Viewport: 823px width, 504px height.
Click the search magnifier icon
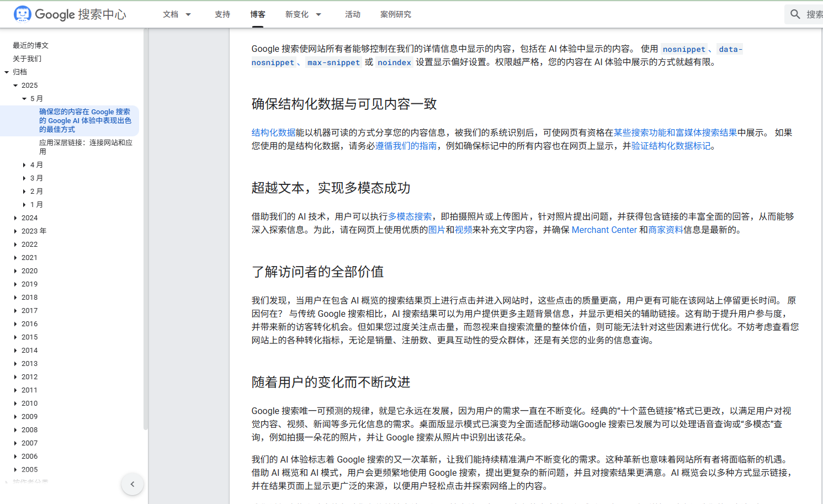coord(795,14)
